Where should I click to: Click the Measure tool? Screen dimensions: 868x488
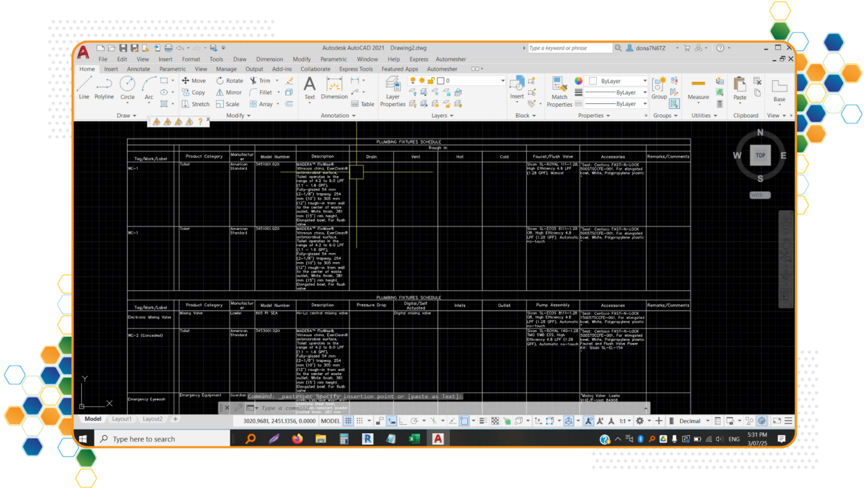698,89
